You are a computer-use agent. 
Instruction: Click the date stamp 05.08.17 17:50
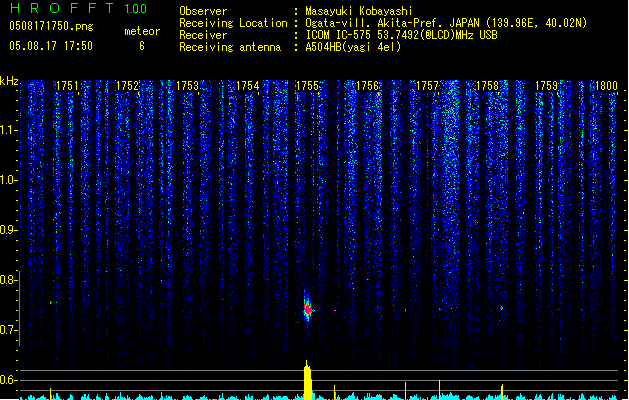(x=51, y=46)
